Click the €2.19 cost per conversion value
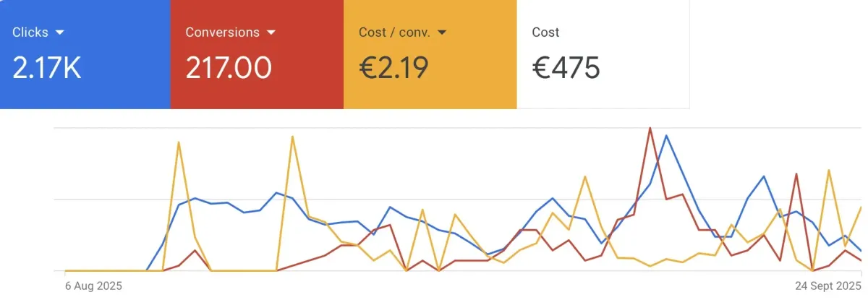The height and width of the screenshot is (300, 868). 393,68
